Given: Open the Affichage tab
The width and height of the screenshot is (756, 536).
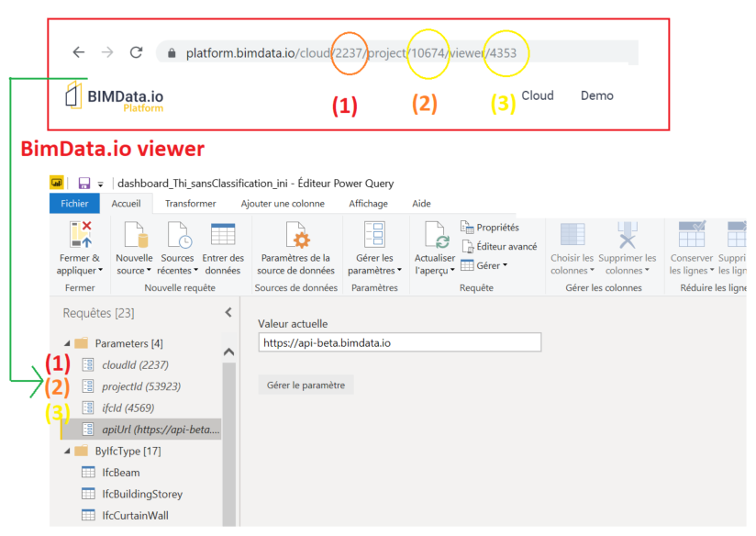Looking at the screenshot, I should click(368, 204).
